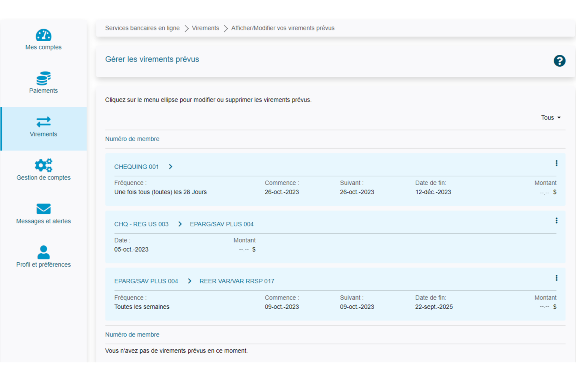Open the ellipsis menu for CHEQUING 001

[556, 163]
